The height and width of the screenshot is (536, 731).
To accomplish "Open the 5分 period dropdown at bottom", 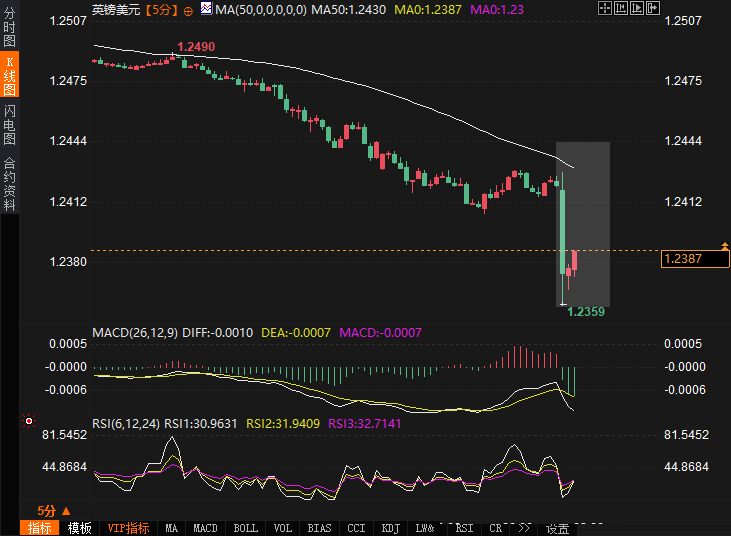I will click(x=54, y=511).
